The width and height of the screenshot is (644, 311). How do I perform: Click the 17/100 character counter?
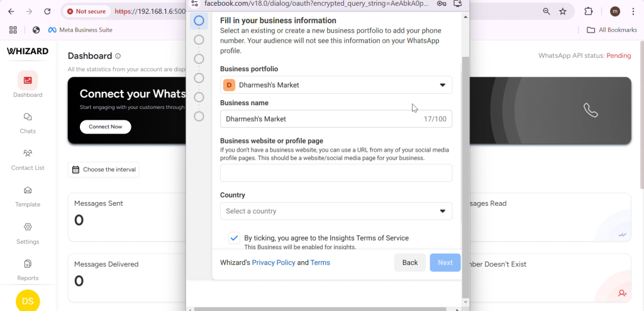(x=435, y=119)
